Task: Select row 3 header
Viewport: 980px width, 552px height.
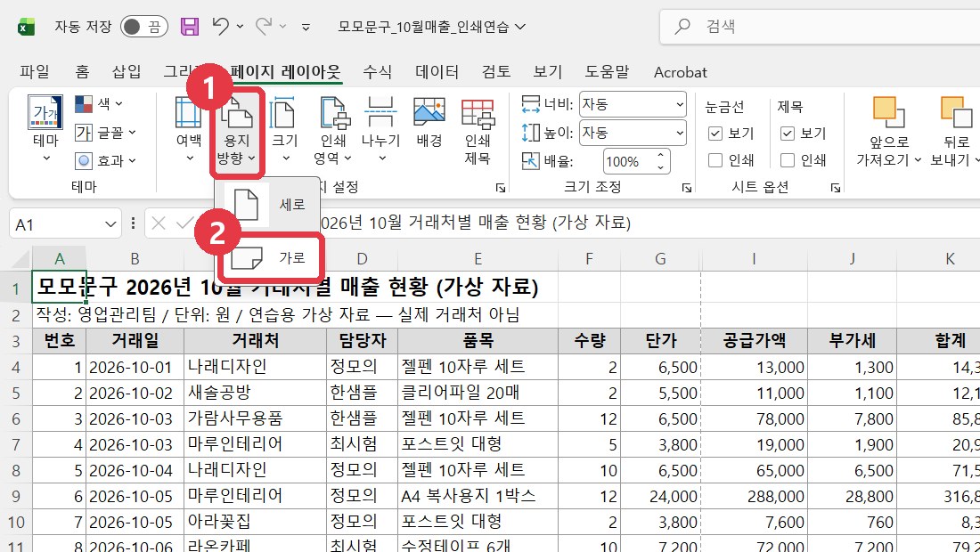Action: 16,341
